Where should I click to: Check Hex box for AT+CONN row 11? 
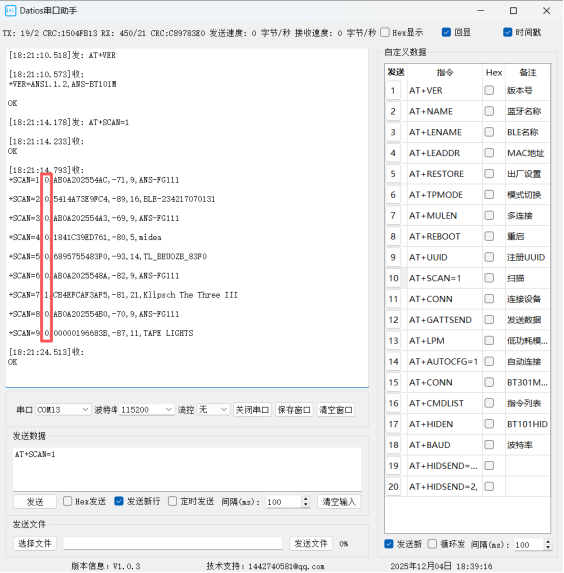point(489,299)
